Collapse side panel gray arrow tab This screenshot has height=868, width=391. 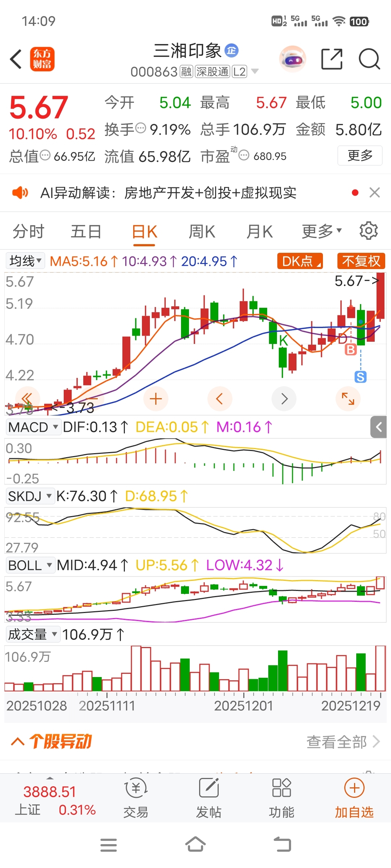(379, 427)
